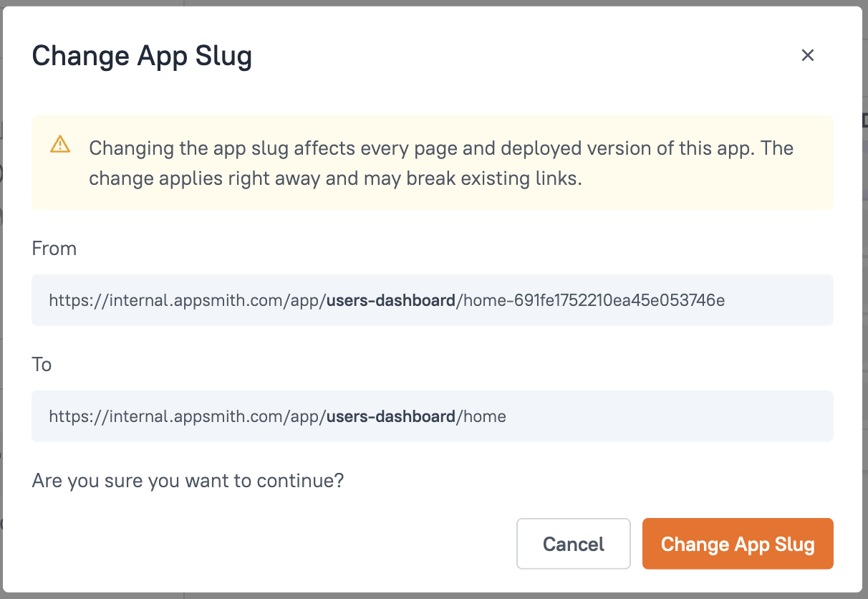
Task: Click the 'Are you sure you want to continue?' text
Action: (x=186, y=481)
